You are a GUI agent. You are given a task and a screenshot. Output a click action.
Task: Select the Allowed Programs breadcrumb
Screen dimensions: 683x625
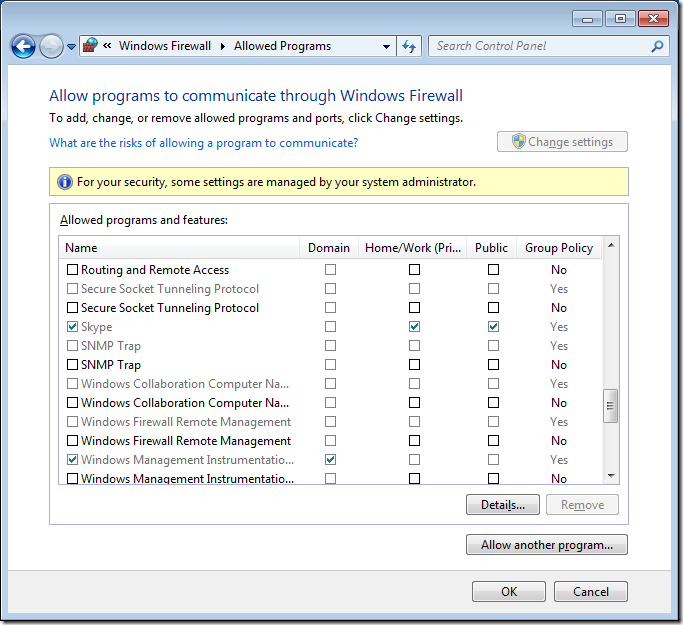click(282, 46)
